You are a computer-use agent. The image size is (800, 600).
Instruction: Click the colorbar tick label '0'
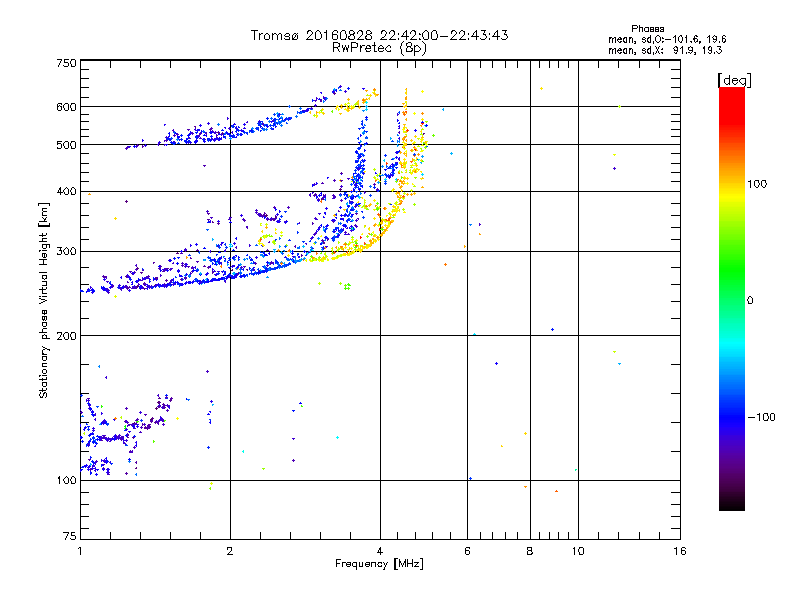(x=750, y=300)
